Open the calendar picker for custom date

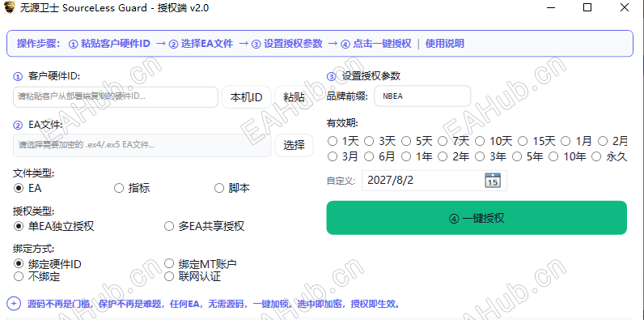[x=493, y=181]
